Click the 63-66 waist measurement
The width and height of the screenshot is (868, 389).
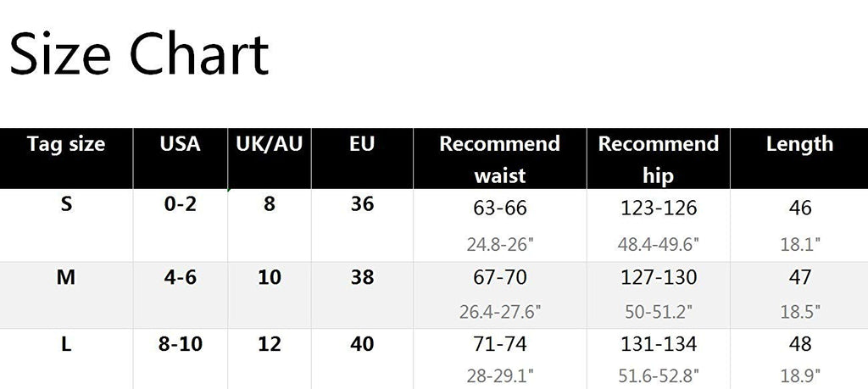tap(499, 208)
